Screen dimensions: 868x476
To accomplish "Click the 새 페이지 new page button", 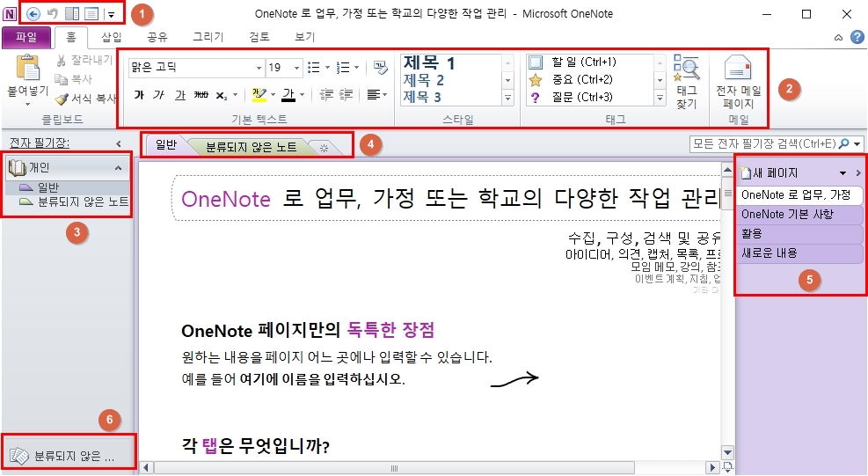I will [770, 173].
